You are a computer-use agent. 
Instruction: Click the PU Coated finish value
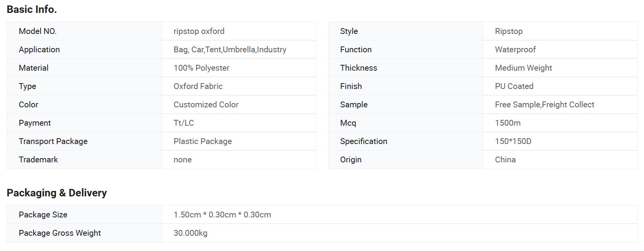coord(514,86)
